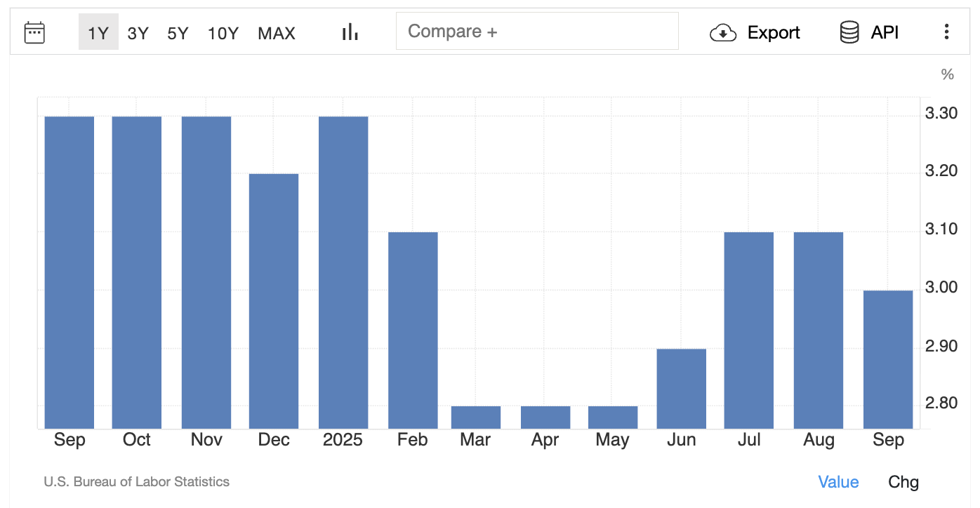The height and width of the screenshot is (508, 980).
Task: Toggle to Value display mode
Action: tap(838, 482)
